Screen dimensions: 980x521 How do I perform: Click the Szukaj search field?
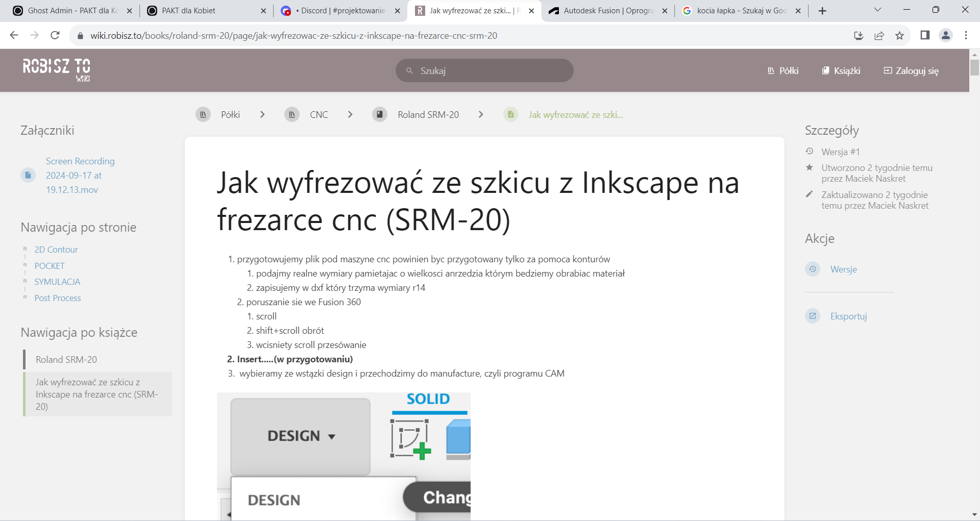pyautogui.click(x=484, y=70)
